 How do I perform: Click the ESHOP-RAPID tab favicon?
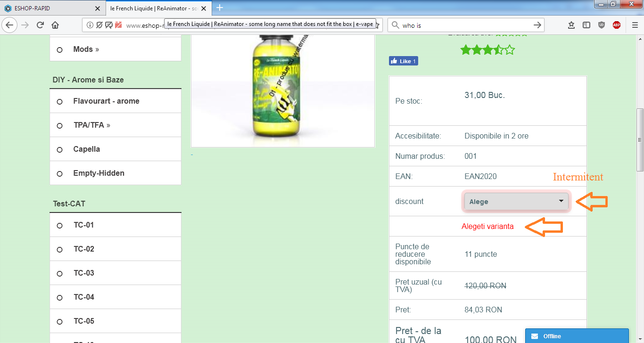coord(8,8)
